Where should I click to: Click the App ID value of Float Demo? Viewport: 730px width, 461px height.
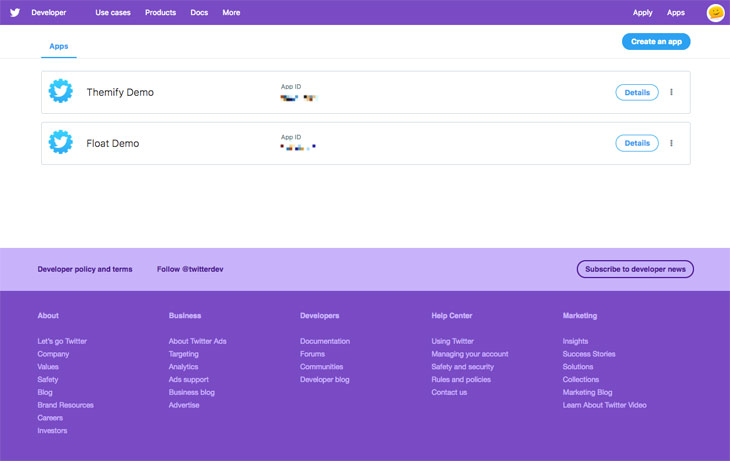[298, 147]
